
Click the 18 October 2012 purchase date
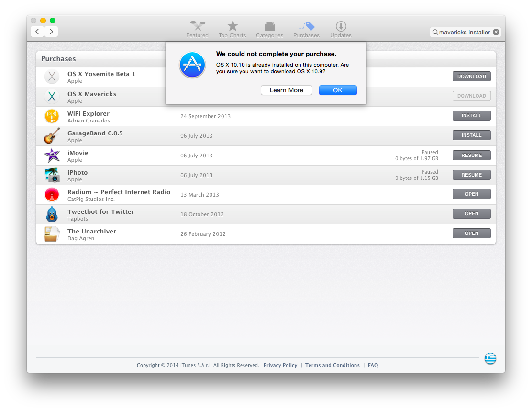(x=202, y=214)
